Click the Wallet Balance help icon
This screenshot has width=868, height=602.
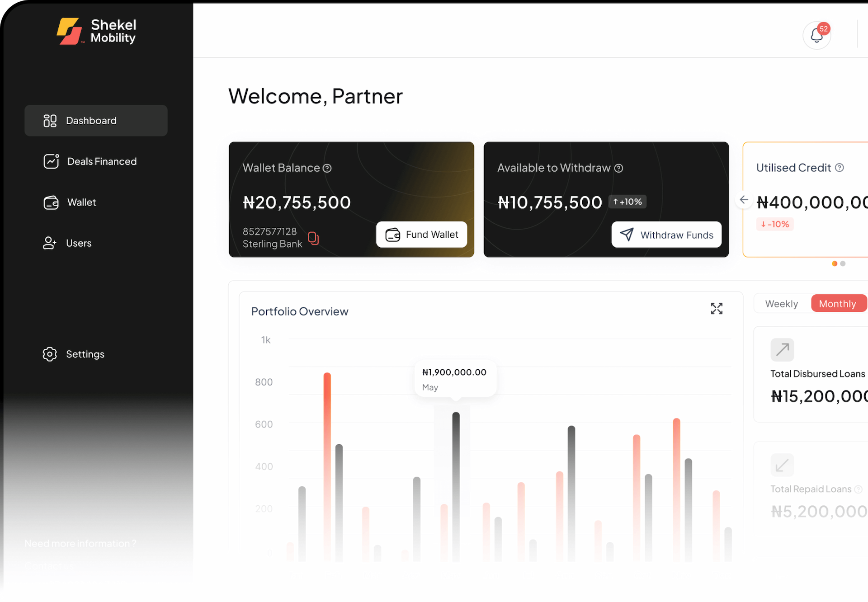(327, 168)
